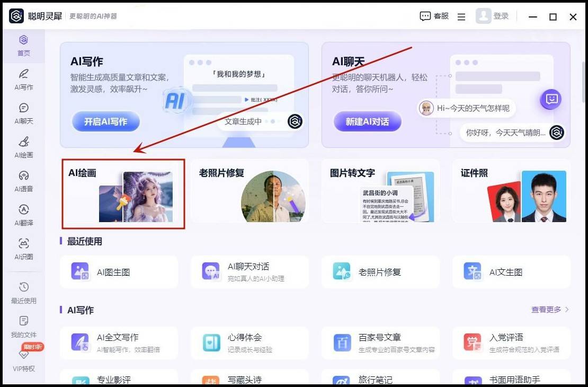The height and width of the screenshot is (387, 588).
Task: Open 最近使用 in the left sidebar
Action: [x=23, y=293]
